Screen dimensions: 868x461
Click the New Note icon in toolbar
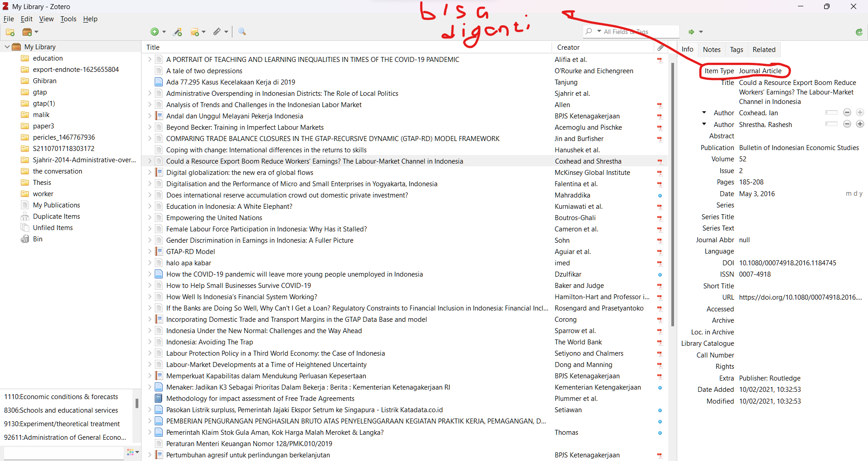click(x=195, y=32)
